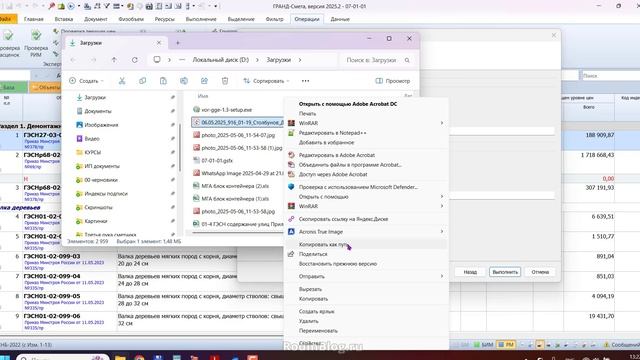
Task: Open Данные ribbon tab
Action: point(340,19)
